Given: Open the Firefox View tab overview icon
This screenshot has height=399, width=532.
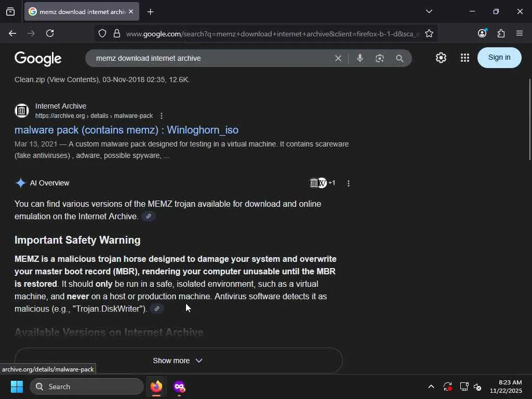Looking at the screenshot, I should pyautogui.click(x=10, y=12).
